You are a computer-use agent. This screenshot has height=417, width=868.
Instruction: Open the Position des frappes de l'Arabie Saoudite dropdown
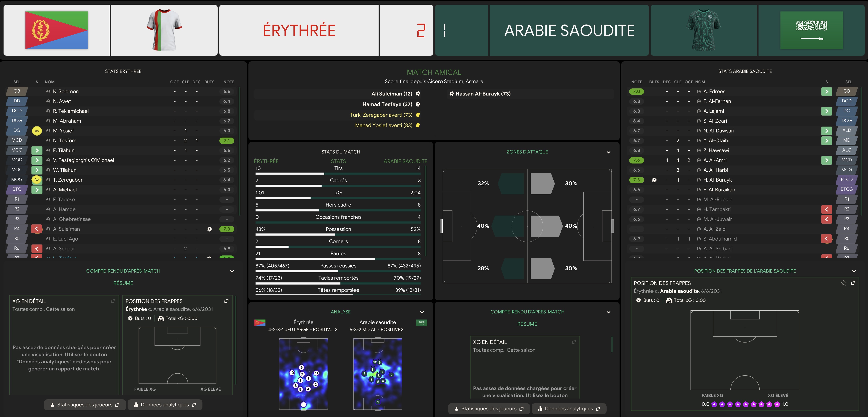coord(853,272)
